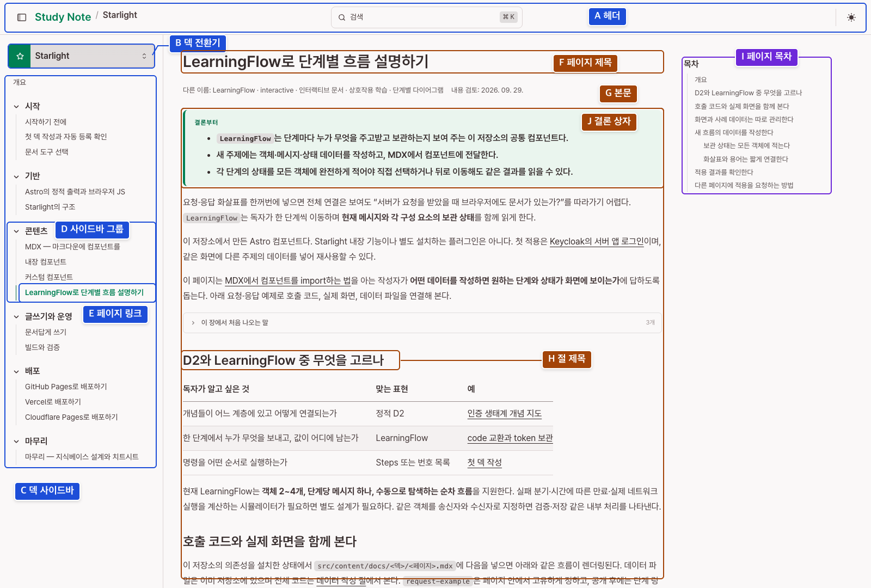Open the 개요 sidebar link
This screenshot has width=871, height=588.
pos(20,82)
